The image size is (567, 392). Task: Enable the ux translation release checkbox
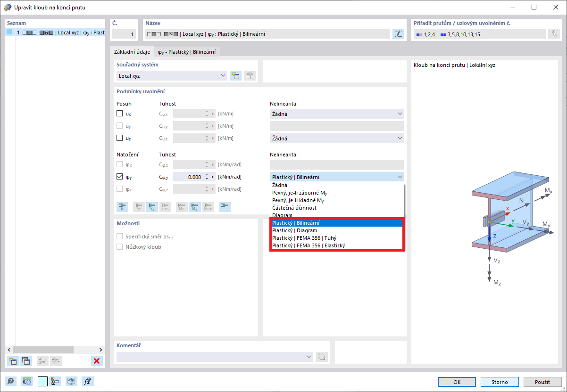[120, 114]
